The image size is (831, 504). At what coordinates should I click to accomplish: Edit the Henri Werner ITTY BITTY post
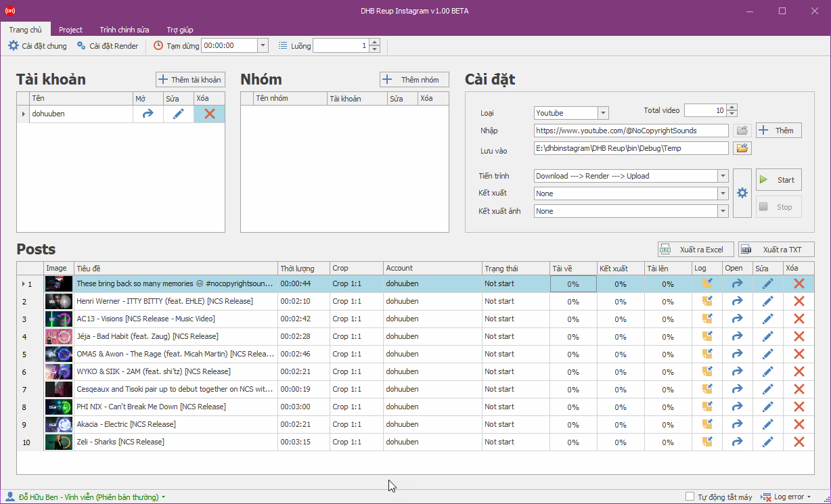(767, 301)
